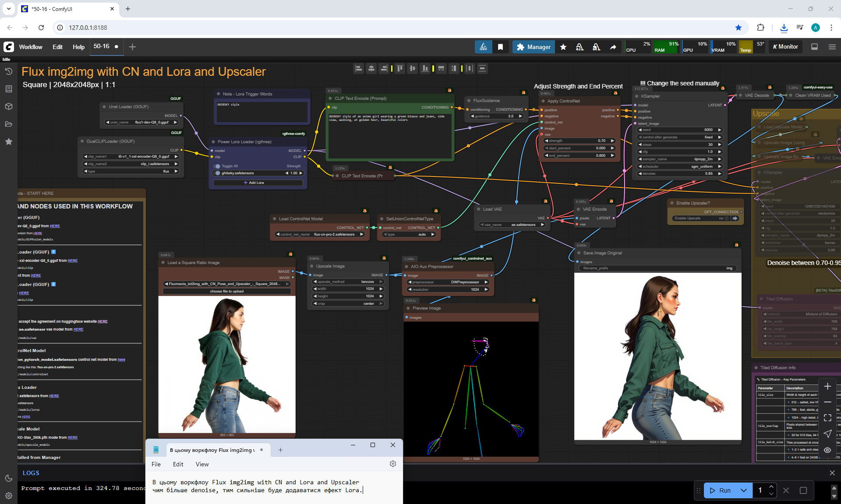Toggle link visibility eye icon
Screen dimensions: 841x504
[x=827, y=450]
